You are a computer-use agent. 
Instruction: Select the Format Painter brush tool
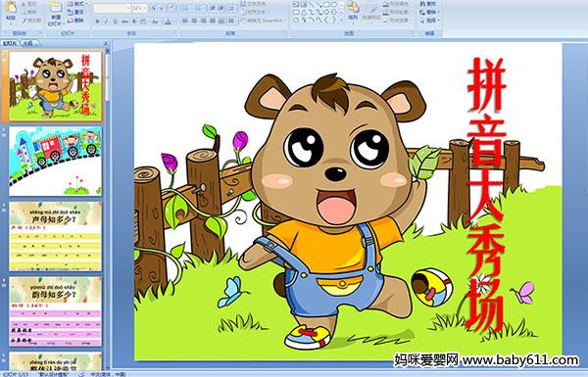31,21
